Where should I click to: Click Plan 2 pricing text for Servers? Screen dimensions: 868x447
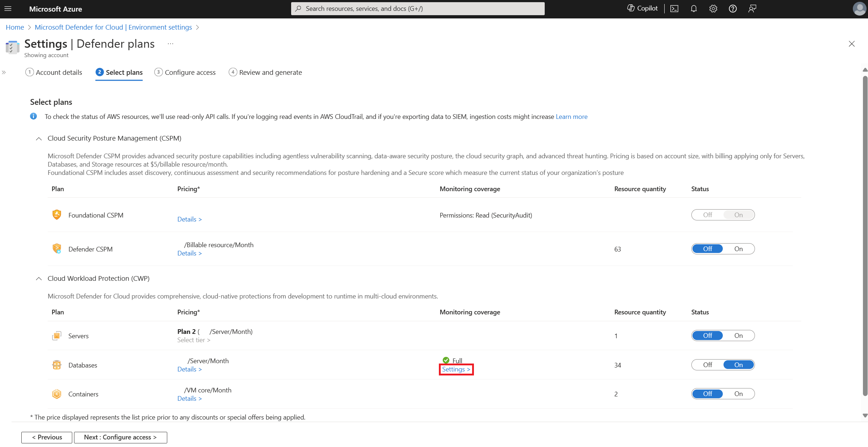tap(215, 332)
